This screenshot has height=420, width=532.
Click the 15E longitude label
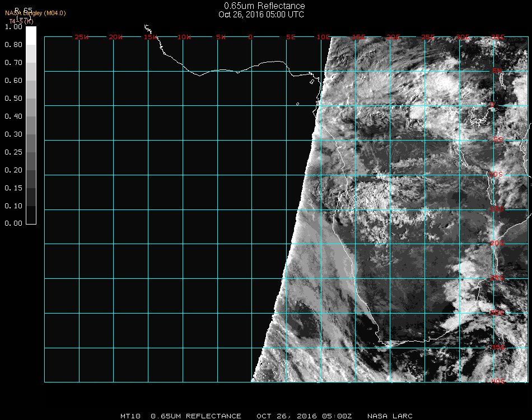point(359,38)
